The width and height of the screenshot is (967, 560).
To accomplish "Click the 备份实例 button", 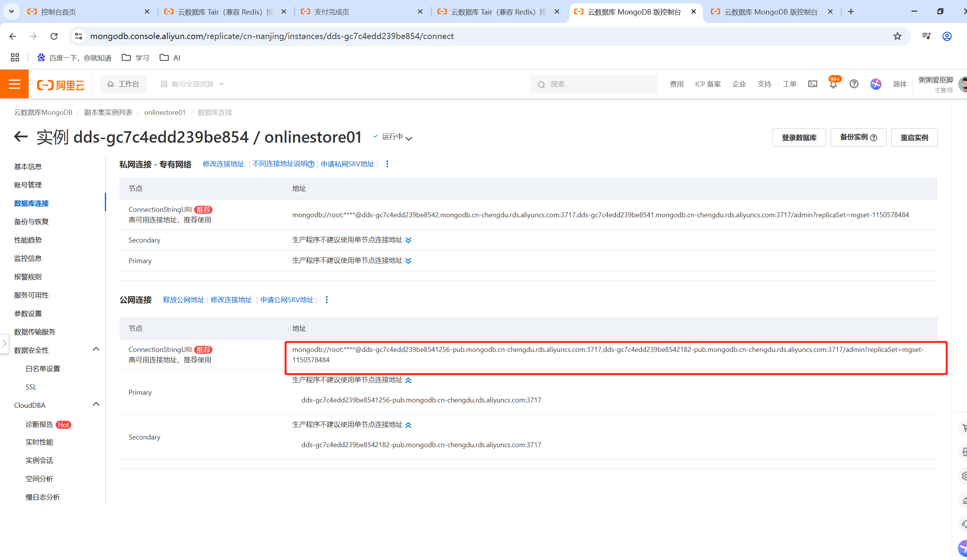I will (858, 137).
